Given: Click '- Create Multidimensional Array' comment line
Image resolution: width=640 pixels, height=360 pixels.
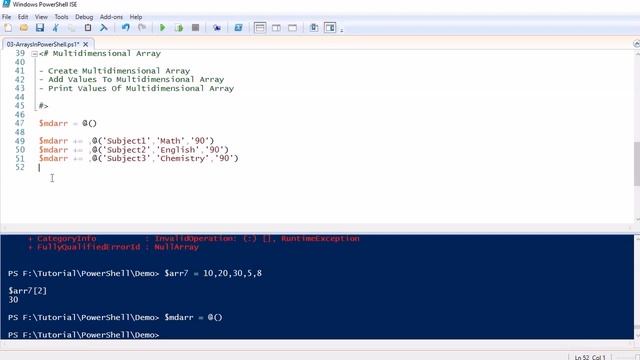Looking at the screenshot, I should click(115, 71).
